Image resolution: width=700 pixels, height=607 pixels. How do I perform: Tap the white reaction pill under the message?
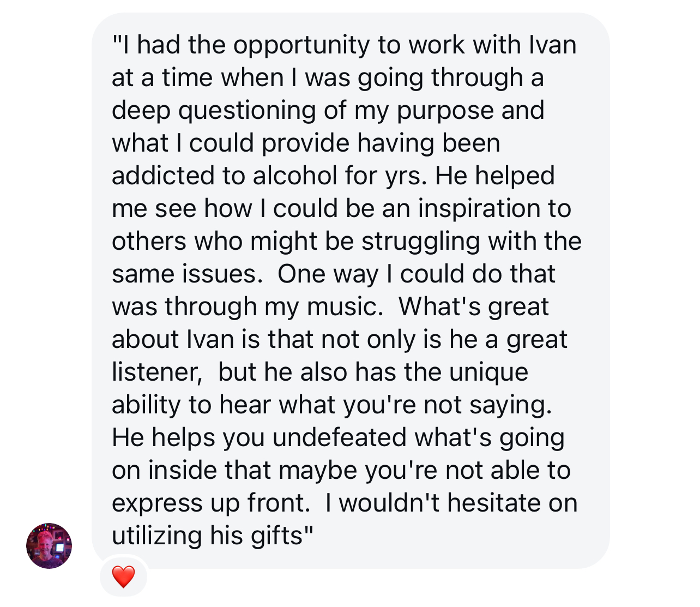click(123, 576)
